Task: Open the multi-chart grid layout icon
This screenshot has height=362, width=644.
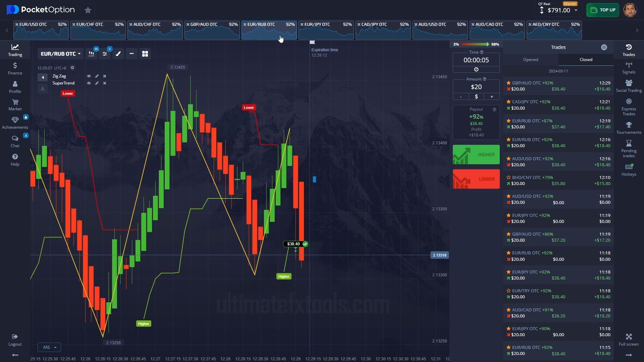Action: (145, 54)
